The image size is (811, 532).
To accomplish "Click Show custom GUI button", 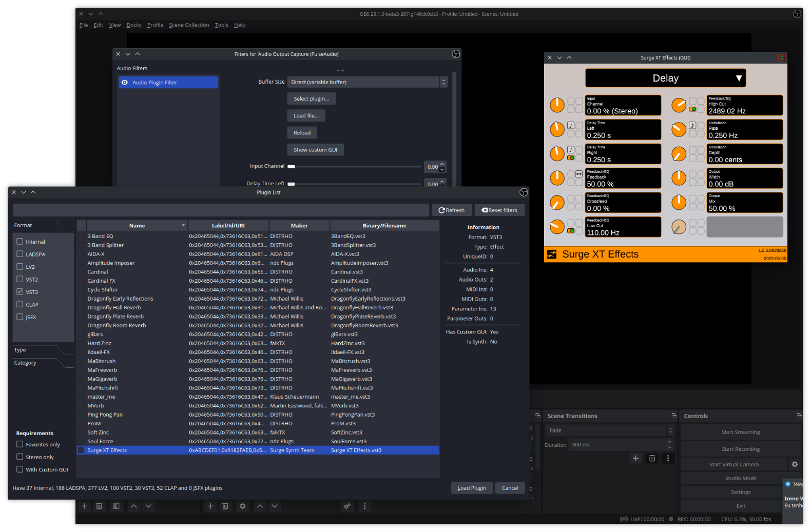I will click(x=316, y=150).
